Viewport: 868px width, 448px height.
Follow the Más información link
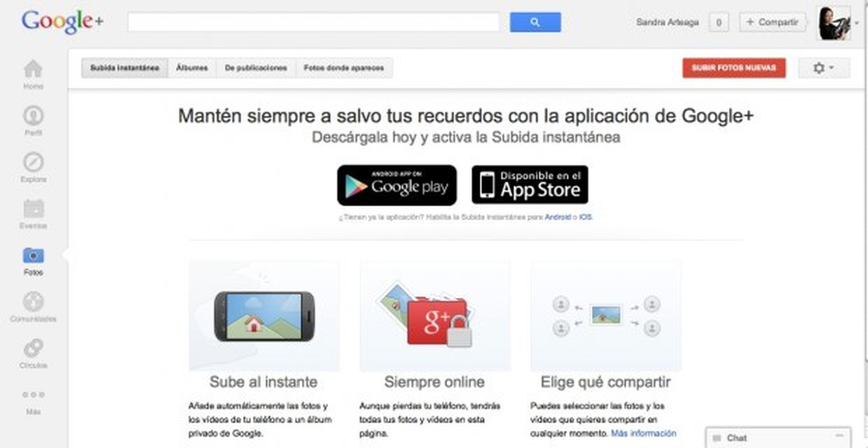[x=644, y=433]
